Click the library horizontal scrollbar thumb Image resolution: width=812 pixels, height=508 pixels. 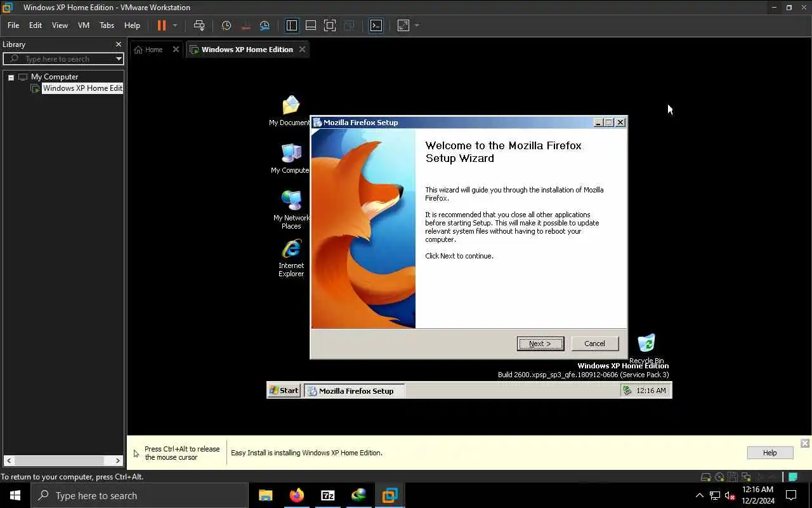click(60, 460)
